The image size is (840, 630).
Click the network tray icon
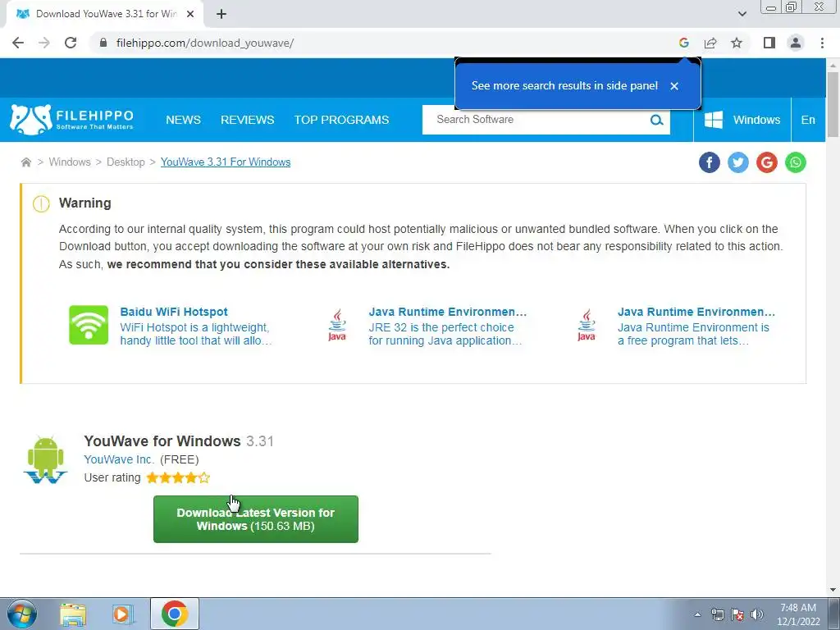point(718,614)
